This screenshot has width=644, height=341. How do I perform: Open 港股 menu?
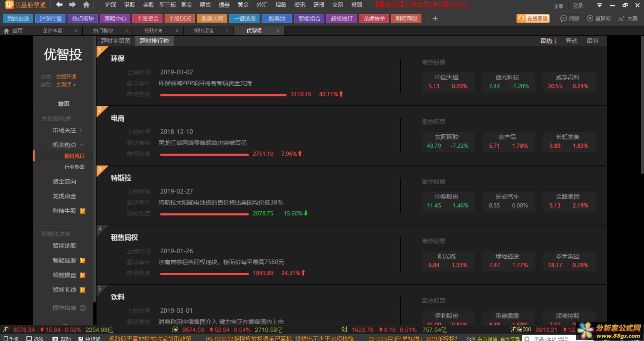pos(129,5)
